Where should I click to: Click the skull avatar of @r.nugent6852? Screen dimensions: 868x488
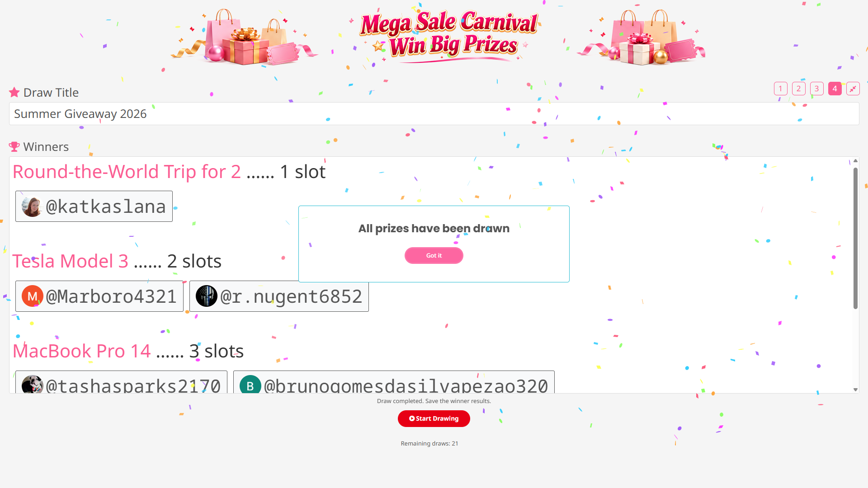point(207,296)
